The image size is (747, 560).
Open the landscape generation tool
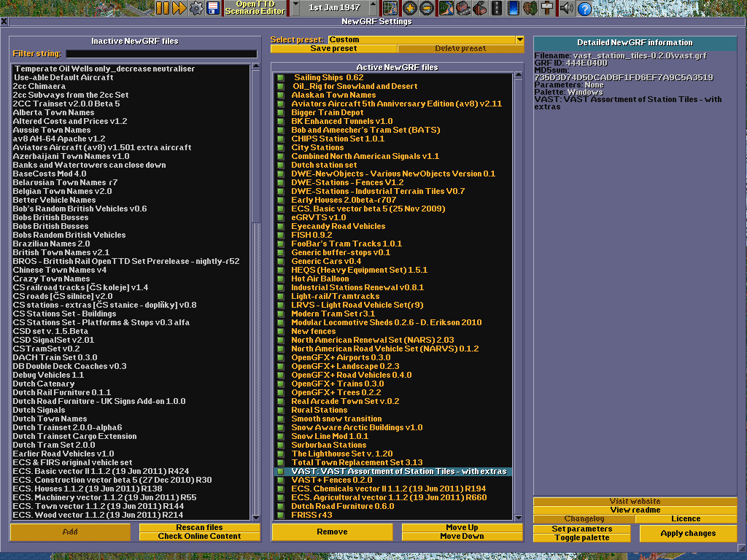(x=446, y=8)
